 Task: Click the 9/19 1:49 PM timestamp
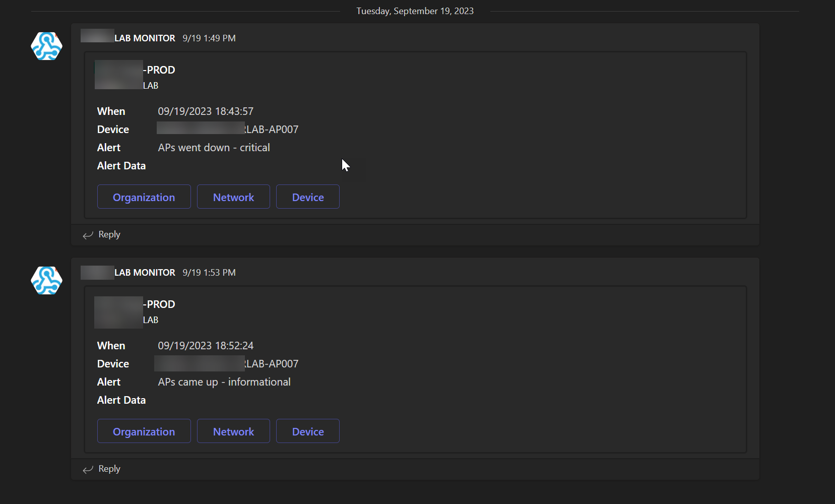[209, 38]
